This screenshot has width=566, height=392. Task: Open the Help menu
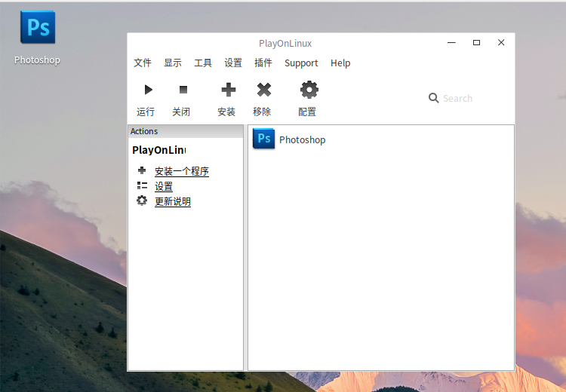click(340, 63)
